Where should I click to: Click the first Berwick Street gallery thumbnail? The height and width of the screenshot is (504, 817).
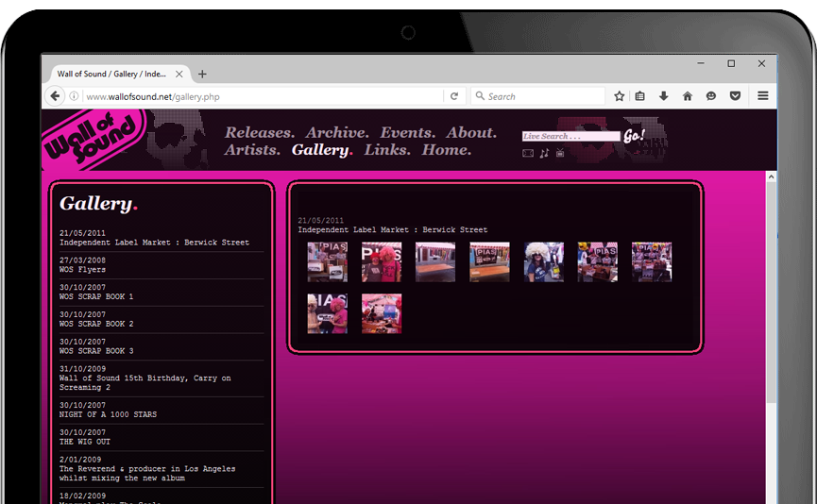(327, 261)
